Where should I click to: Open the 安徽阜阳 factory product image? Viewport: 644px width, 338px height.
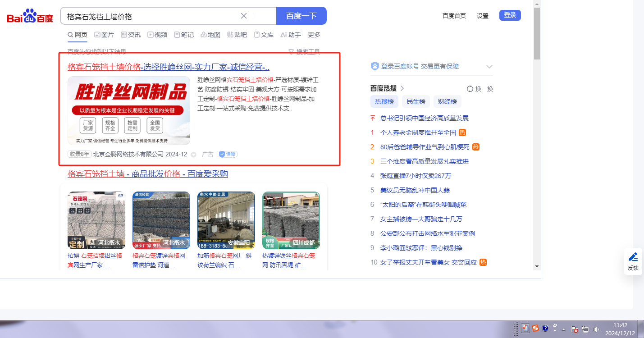click(226, 220)
